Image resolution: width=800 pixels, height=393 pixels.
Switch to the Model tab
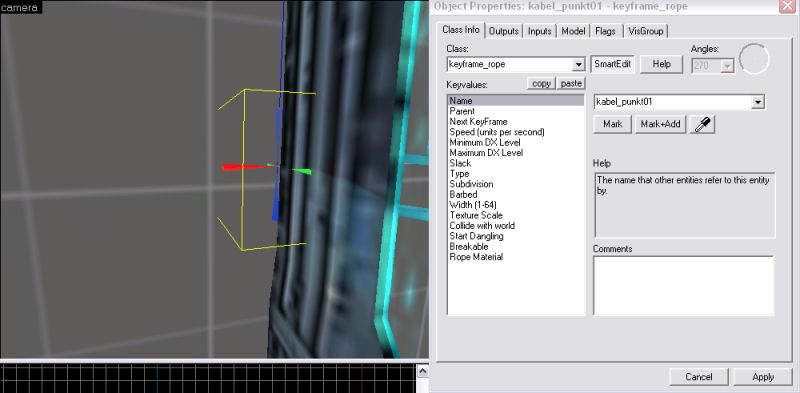[573, 31]
